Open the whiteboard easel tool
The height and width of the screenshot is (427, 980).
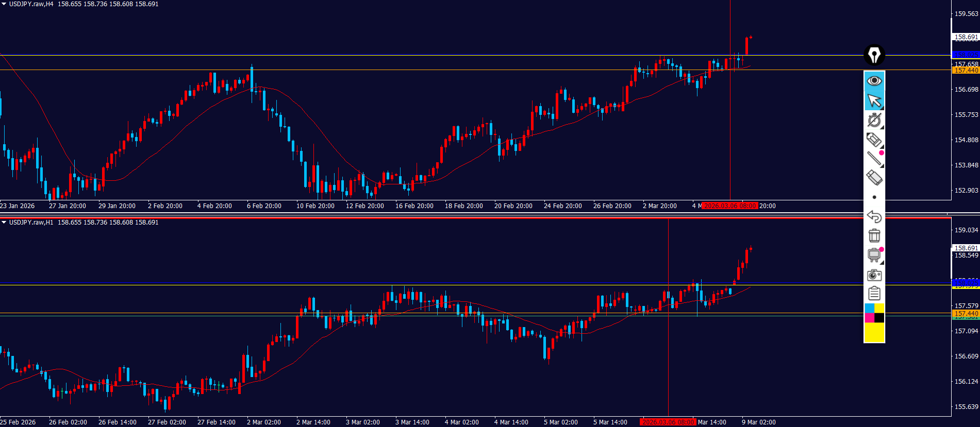(x=874, y=255)
